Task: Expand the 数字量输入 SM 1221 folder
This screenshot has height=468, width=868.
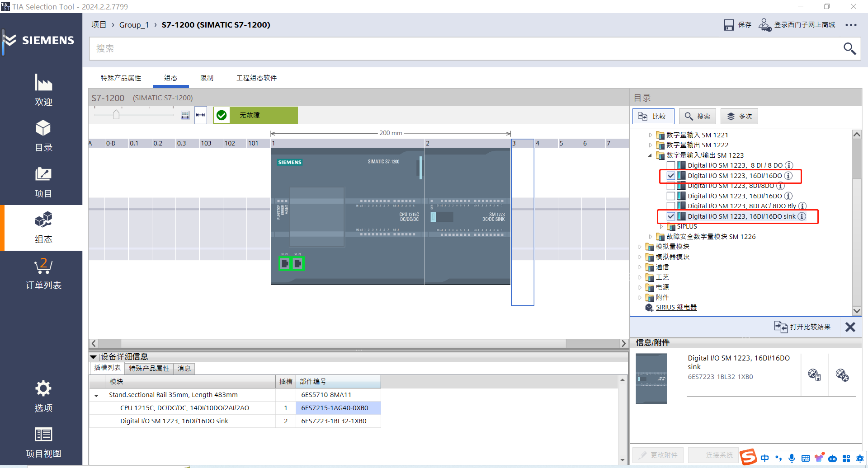Action: point(650,135)
